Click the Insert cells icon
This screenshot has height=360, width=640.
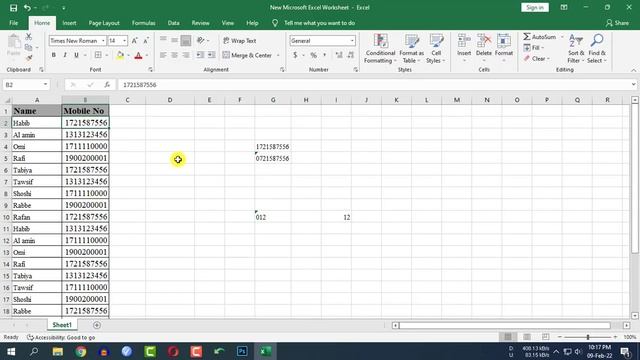pyautogui.click(x=464, y=41)
